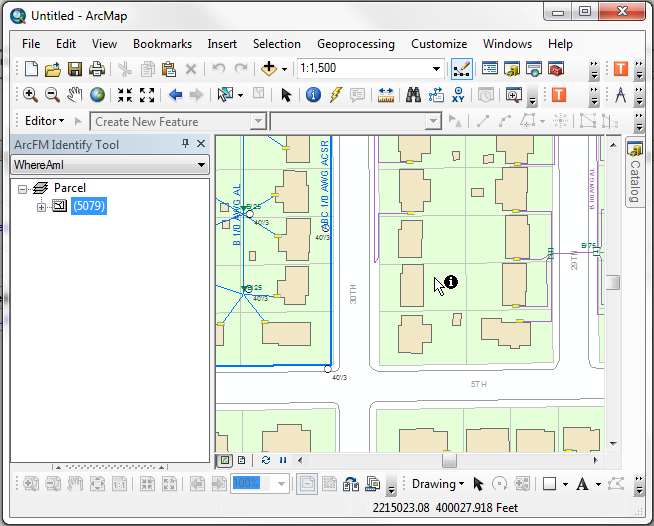Screen dimensions: 654x526
Task: Activate the Pan hand tool
Action: 75,95
